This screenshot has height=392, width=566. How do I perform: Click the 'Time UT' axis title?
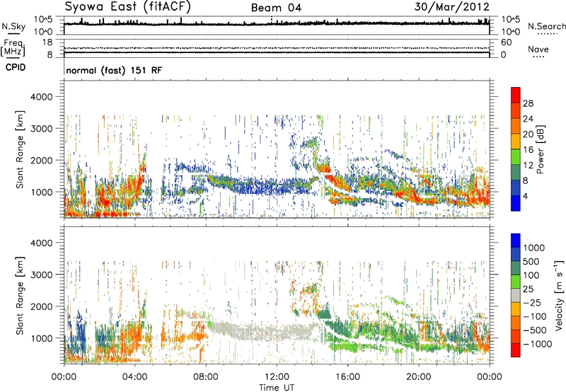pos(277,387)
